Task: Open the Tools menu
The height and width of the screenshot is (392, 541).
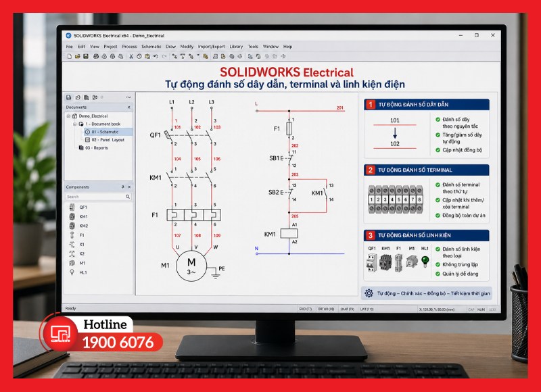Action: click(x=253, y=47)
